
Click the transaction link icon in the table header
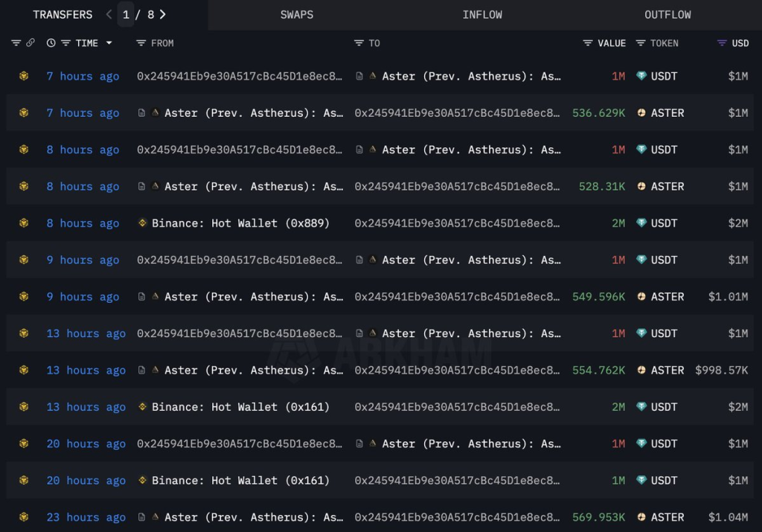click(30, 43)
